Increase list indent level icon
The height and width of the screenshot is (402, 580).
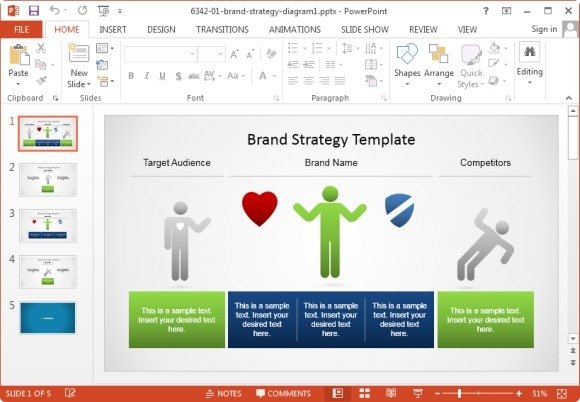click(309, 65)
